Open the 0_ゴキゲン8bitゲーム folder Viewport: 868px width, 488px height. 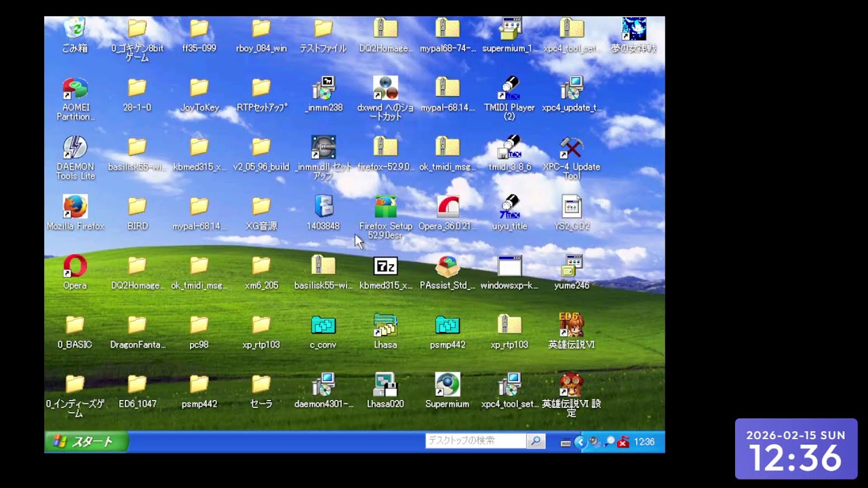(137, 29)
